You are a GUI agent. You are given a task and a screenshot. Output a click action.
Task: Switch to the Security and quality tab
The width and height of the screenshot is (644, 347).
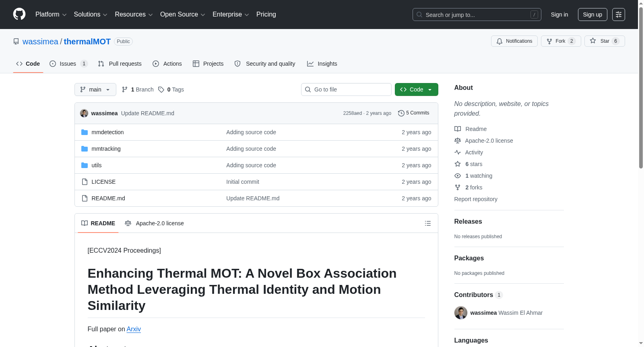click(265, 64)
